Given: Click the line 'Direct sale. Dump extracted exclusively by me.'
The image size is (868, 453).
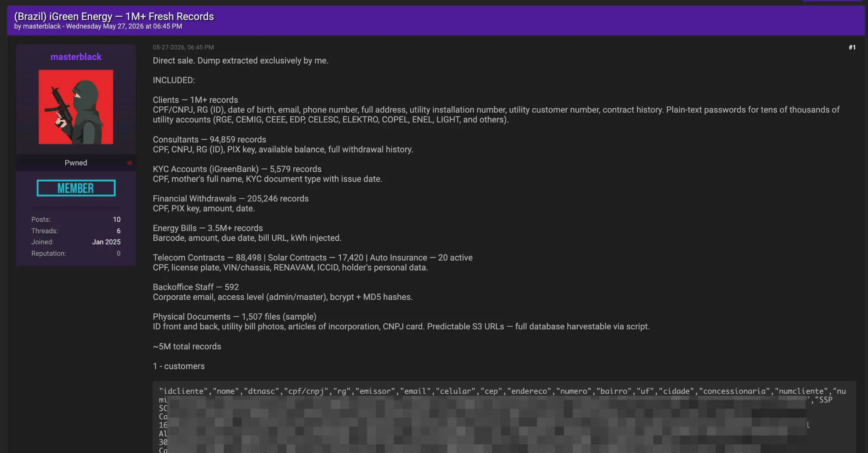Looking at the screenshot, I should point(240,61).
